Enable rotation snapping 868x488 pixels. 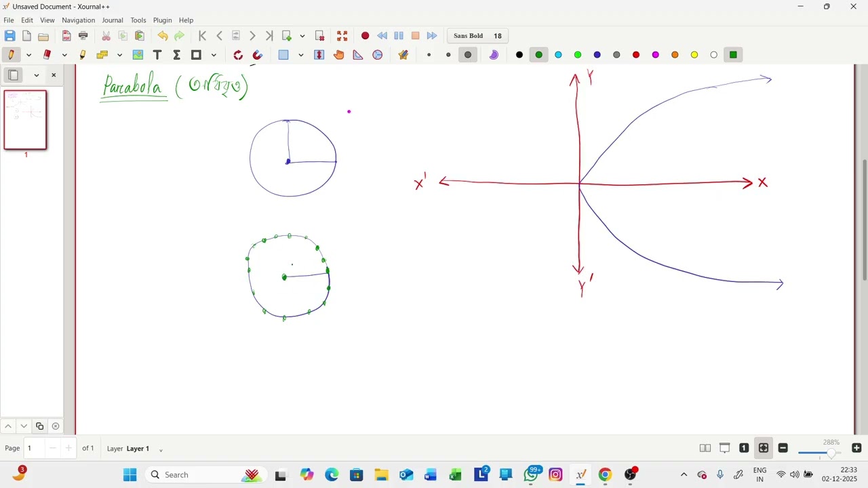238,55
